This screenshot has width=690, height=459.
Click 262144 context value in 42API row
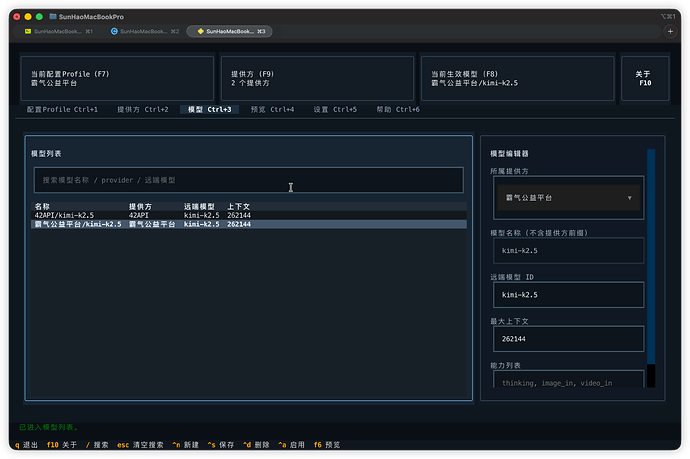click(x=239, y=215)
